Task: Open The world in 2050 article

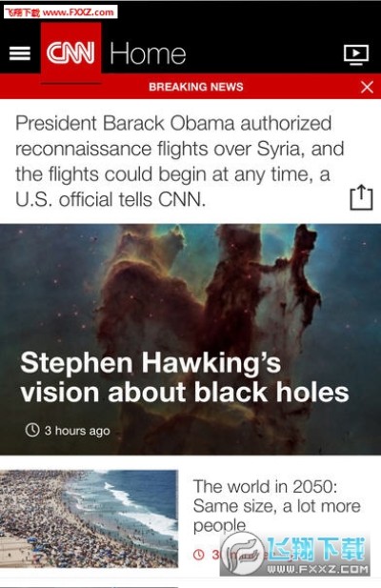Action: [276, 506]
